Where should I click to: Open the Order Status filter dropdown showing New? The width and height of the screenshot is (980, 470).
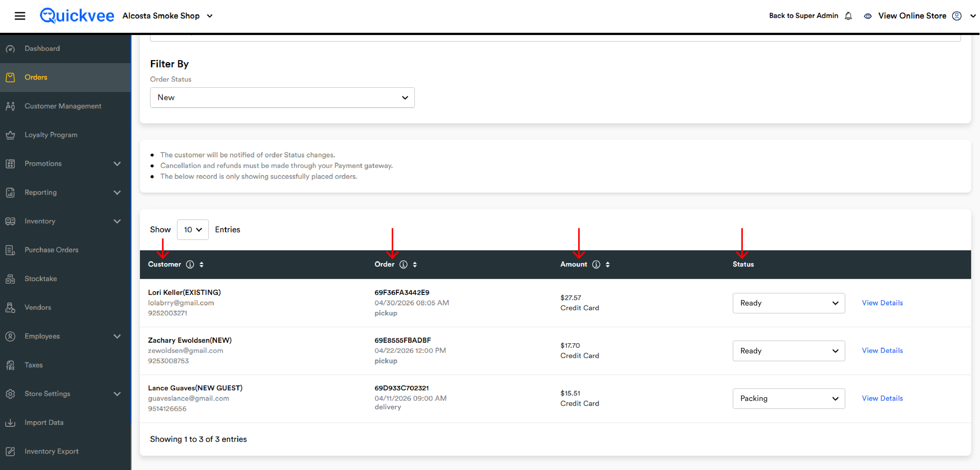tap(282, 98)
